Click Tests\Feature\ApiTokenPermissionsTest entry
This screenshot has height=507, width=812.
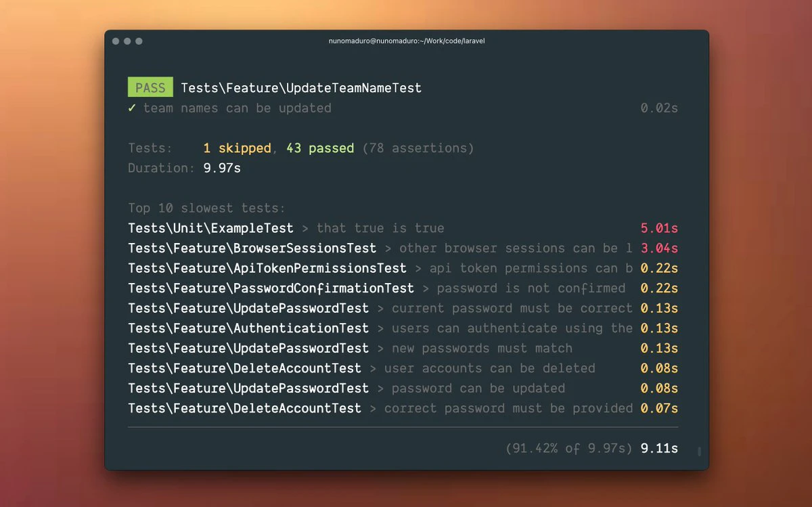click(x=267, y=268)
